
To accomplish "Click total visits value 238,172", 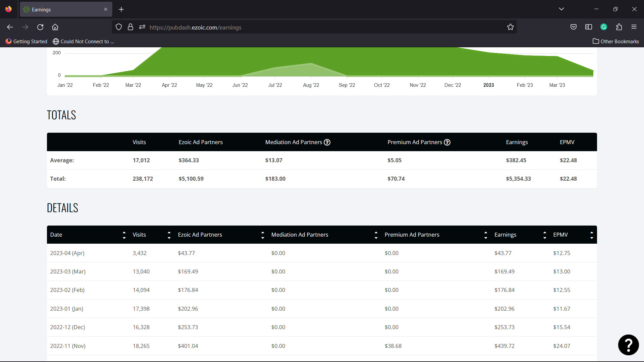I will point(143,179).
